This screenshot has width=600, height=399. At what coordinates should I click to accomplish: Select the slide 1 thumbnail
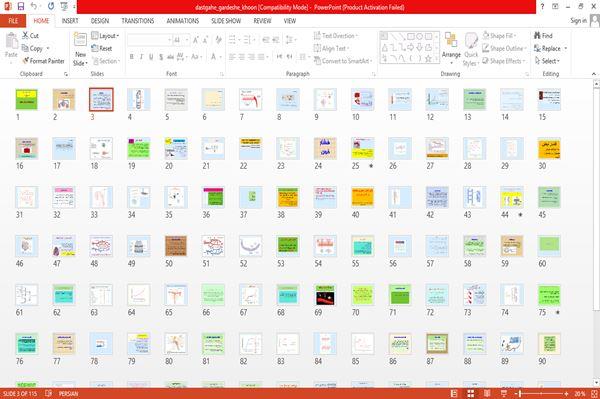pos(26,99)
